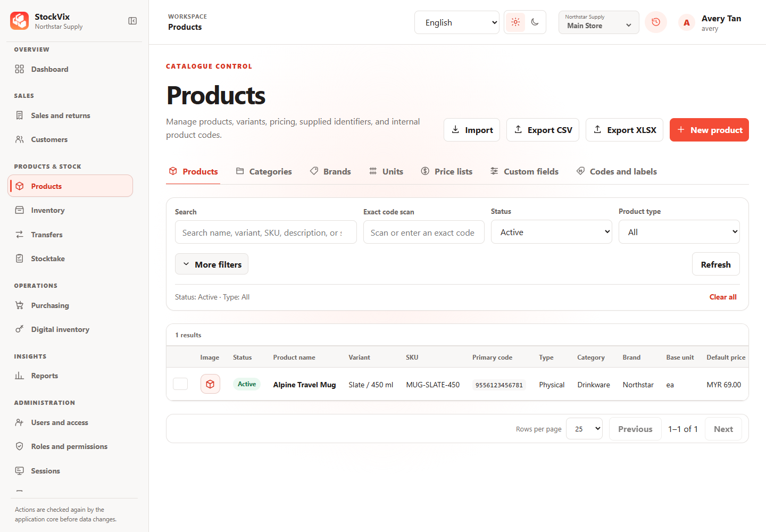Click the Import button
This screenshot has width=766, height=532.
tap(472, 130)
